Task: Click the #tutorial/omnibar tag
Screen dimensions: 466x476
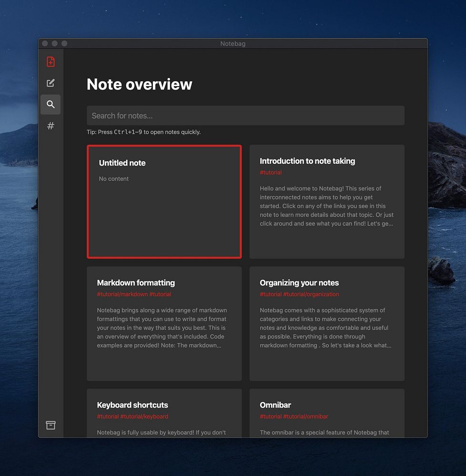Action: 305,416
